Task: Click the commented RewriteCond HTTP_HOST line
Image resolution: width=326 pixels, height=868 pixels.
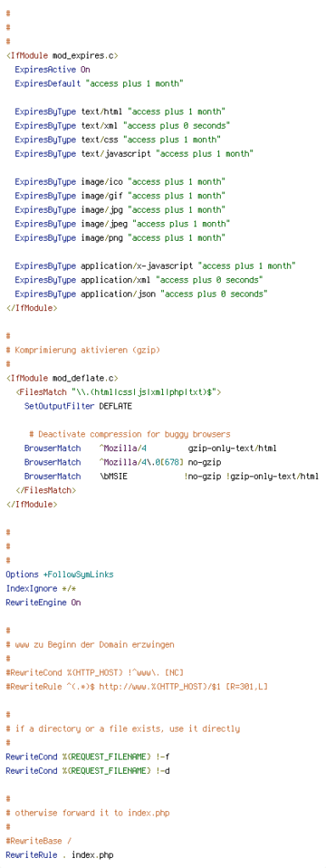Action: click(x=94, y=672)
